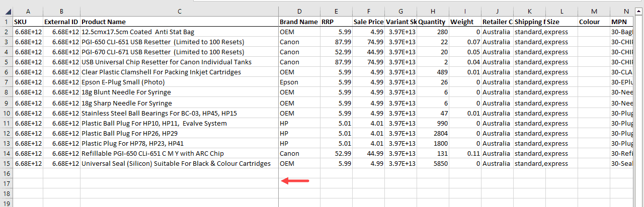The width and height of the screenshot is (644, 207).
Task: Select the Weight header cell
Action: click(x=464, y=22)
